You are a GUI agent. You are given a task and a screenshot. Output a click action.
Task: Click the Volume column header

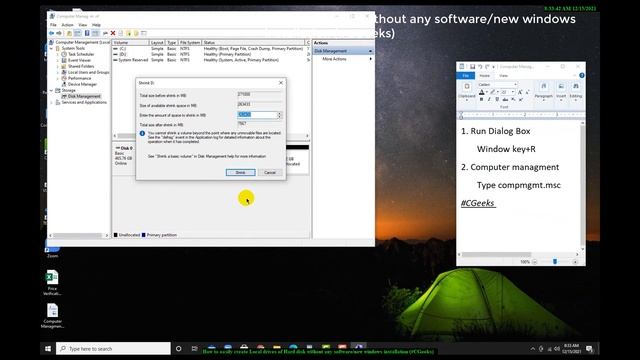click(130, 42)
